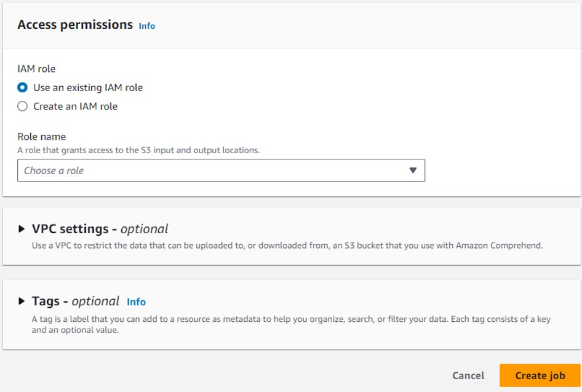Click the 'Tags - optional' heading
Viewport: 582px width, 392px height.
pyautogui.click(x=76, y=302)
